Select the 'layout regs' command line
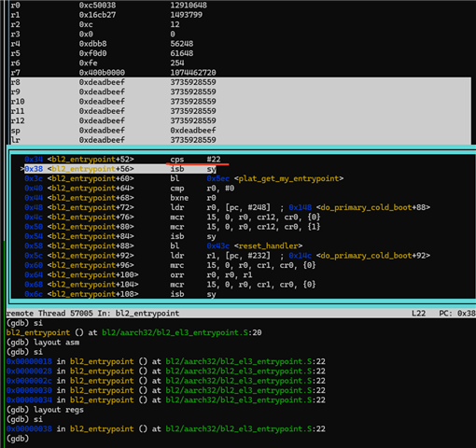This screenshot has width=476, height=448. (x=45, y=410)
